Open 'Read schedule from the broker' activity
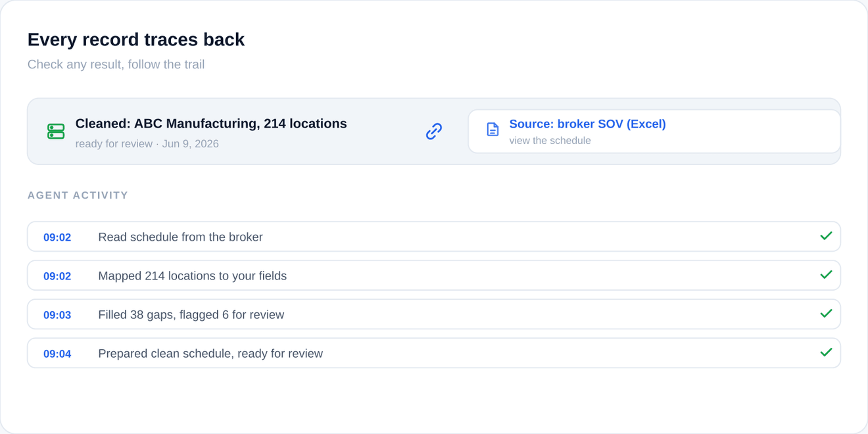The width and height of the screenshot is (868, 434). click(x=434, y=237)
